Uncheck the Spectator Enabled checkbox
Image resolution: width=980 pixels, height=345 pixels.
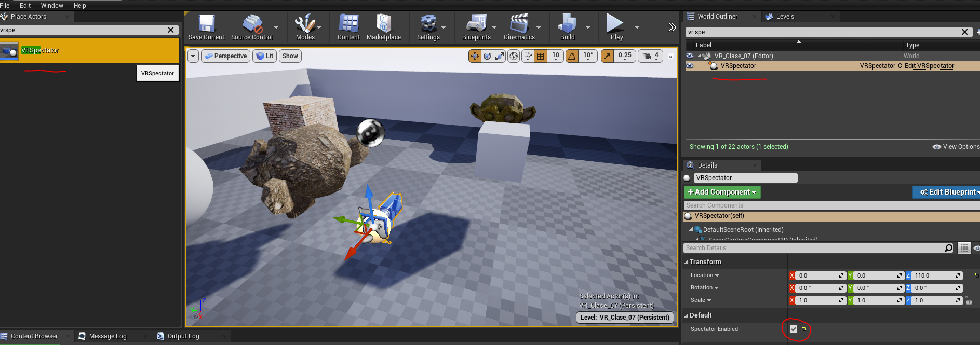pos(794,329)
